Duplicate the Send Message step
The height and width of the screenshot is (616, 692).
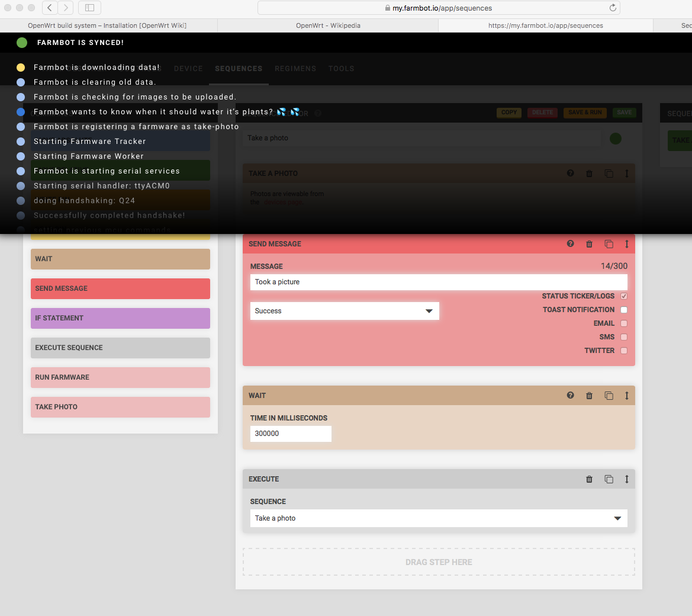609,244
